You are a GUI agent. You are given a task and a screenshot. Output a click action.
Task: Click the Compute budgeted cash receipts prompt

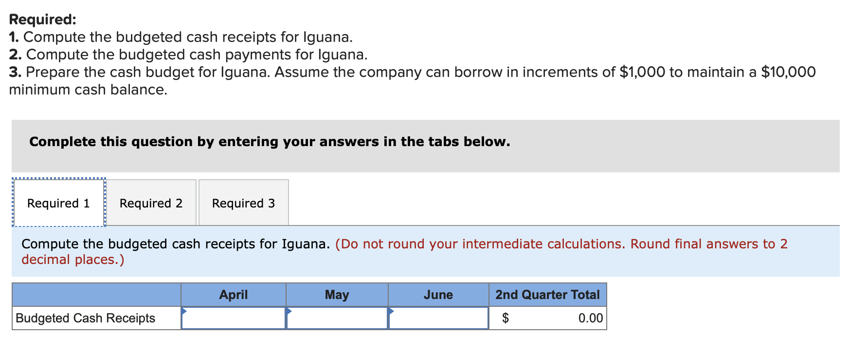click(x=175, y=244)
